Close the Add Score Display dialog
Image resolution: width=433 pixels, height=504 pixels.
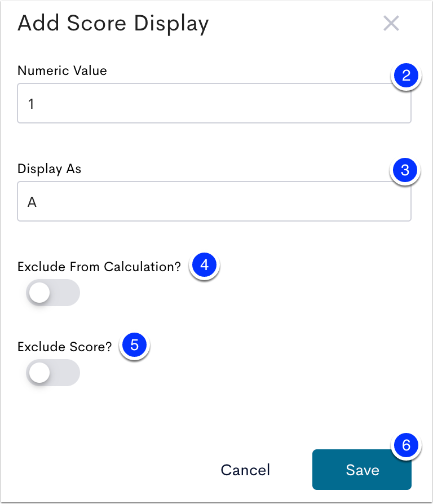391,24
